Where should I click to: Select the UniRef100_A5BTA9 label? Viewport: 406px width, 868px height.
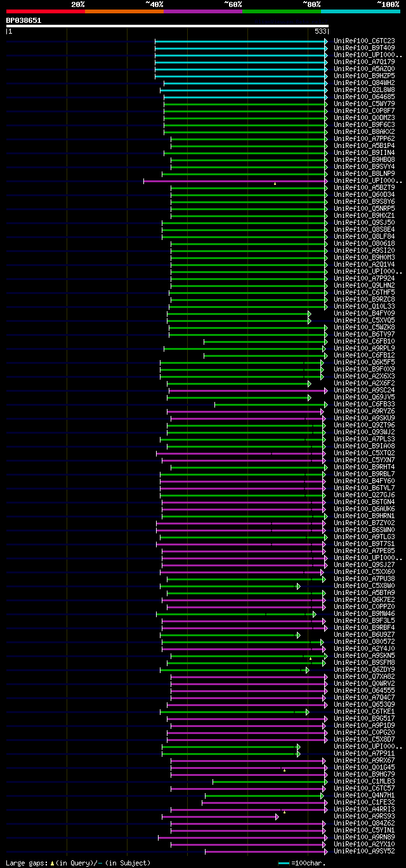click(x=364, y=593)
